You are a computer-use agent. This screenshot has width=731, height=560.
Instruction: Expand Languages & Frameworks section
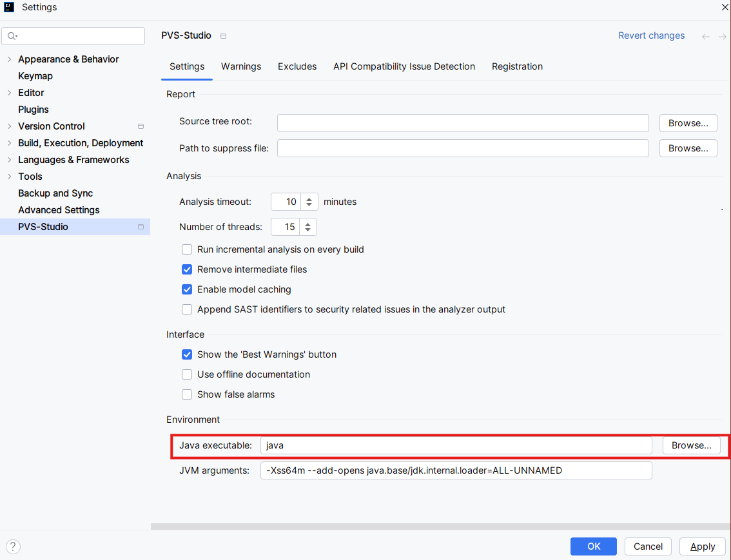pos(9,160)
